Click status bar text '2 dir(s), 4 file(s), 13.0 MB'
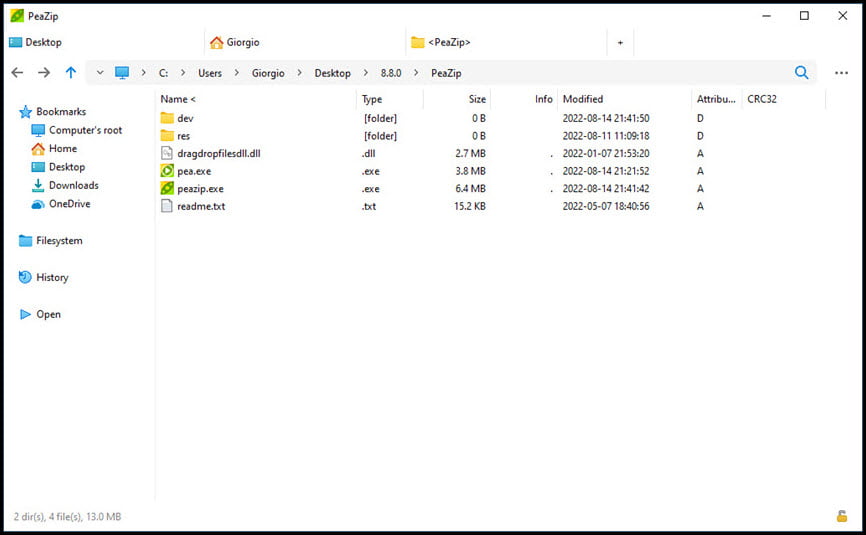This screenshot has height=535, width=866. pos(67,517)
